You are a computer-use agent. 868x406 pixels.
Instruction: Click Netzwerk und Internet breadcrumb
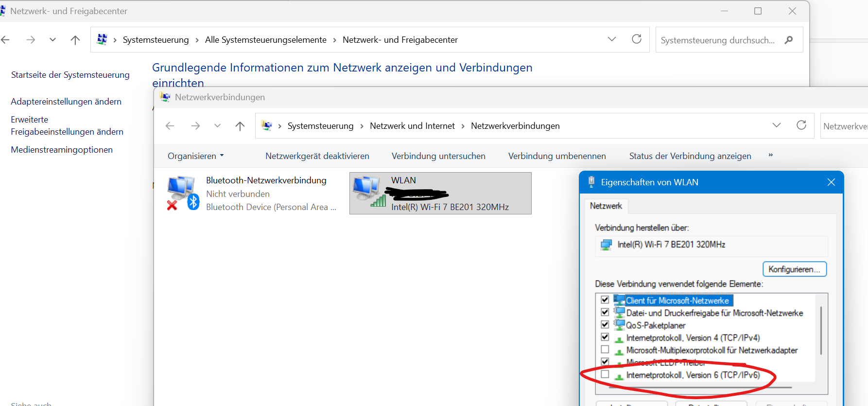point(412,126)
